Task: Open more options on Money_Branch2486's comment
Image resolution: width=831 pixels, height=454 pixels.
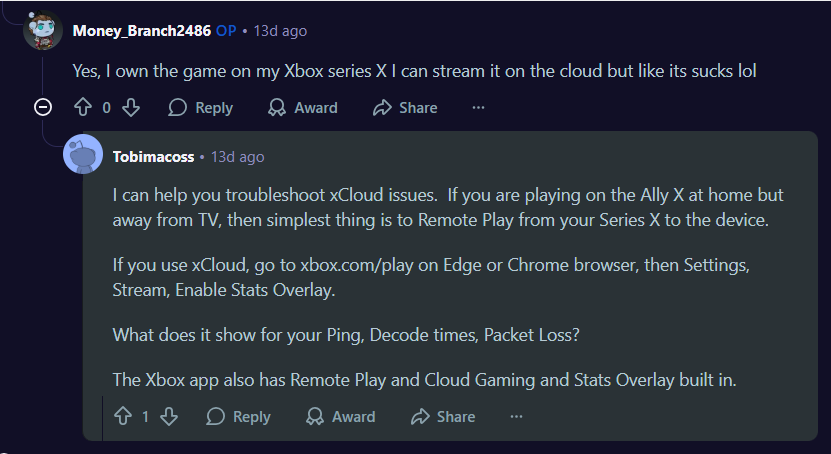Action: [x=478, y=107]
